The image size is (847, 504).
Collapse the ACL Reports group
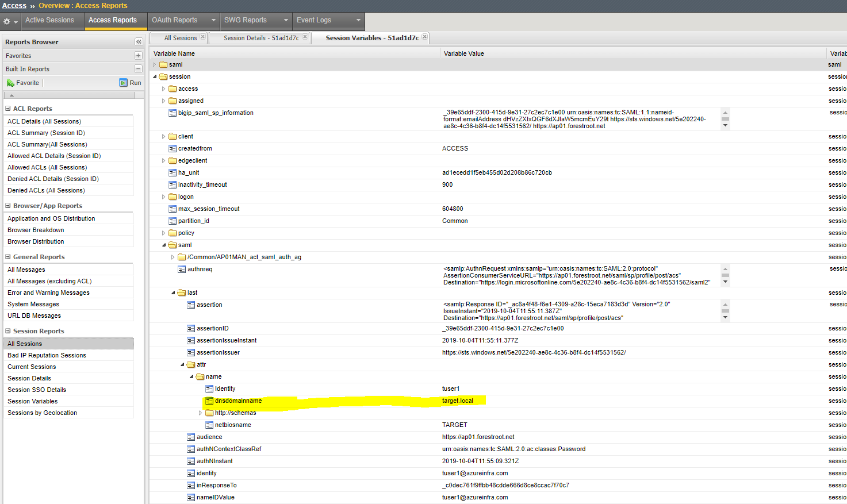[8, 109]
